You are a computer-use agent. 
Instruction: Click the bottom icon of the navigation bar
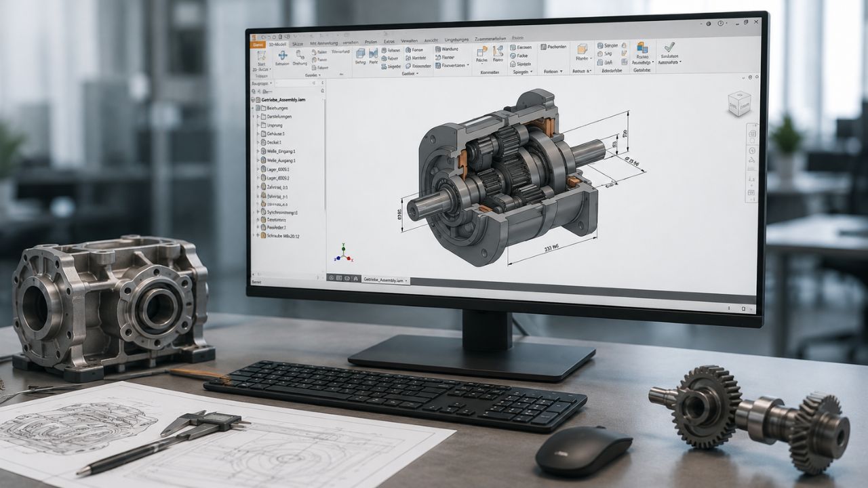pos(751,193)
